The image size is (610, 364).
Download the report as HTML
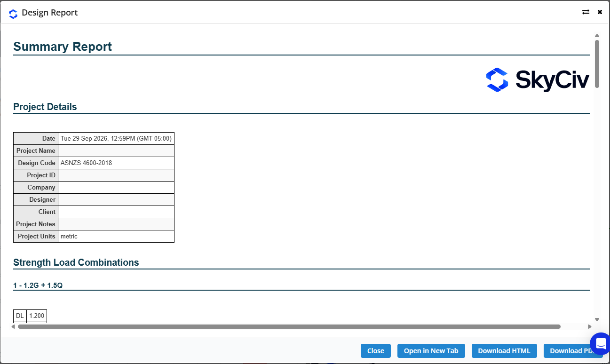point(504,351)
